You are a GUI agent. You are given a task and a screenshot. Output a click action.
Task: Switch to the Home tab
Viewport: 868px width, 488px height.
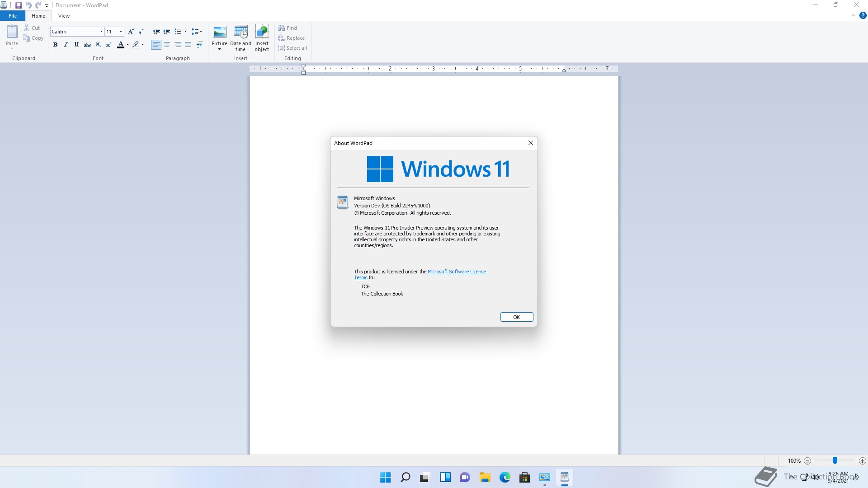38,16
